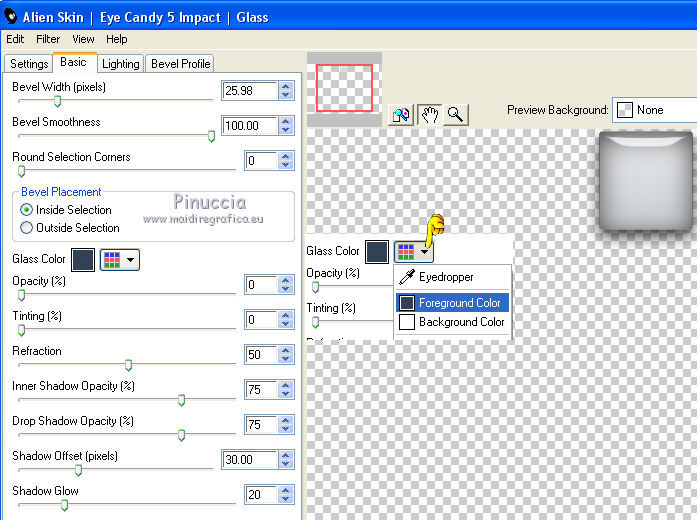Click the Inner Shadow Opacity value field
This screenshot has width=697, height=520.
pyautogui.click(x=261, y=390)
